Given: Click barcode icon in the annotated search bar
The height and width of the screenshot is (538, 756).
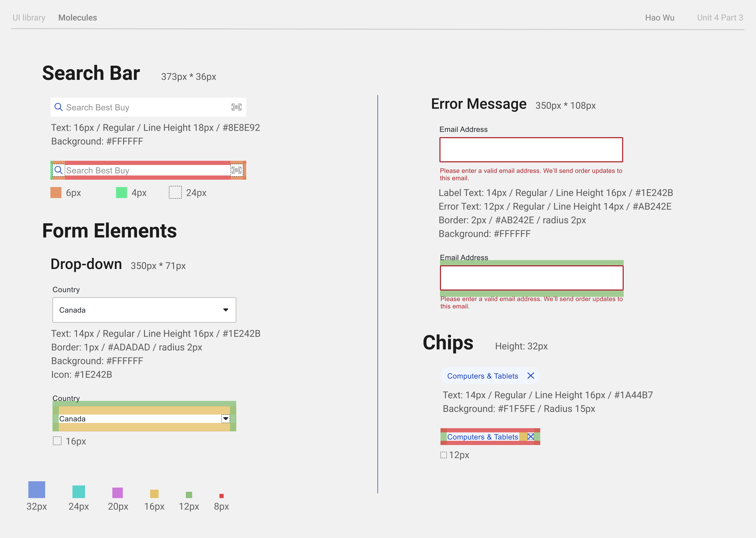Looking at the screenshot, I should click(x=236, y=170).
